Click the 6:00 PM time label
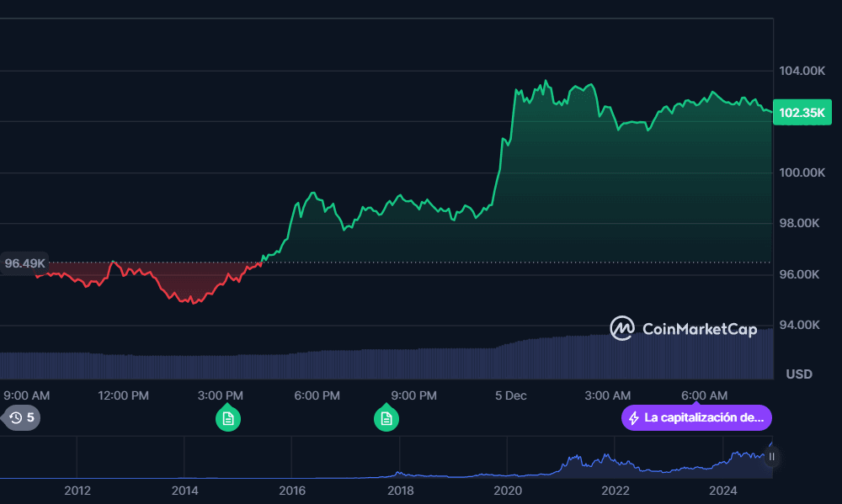 click(x=317, y=395)
